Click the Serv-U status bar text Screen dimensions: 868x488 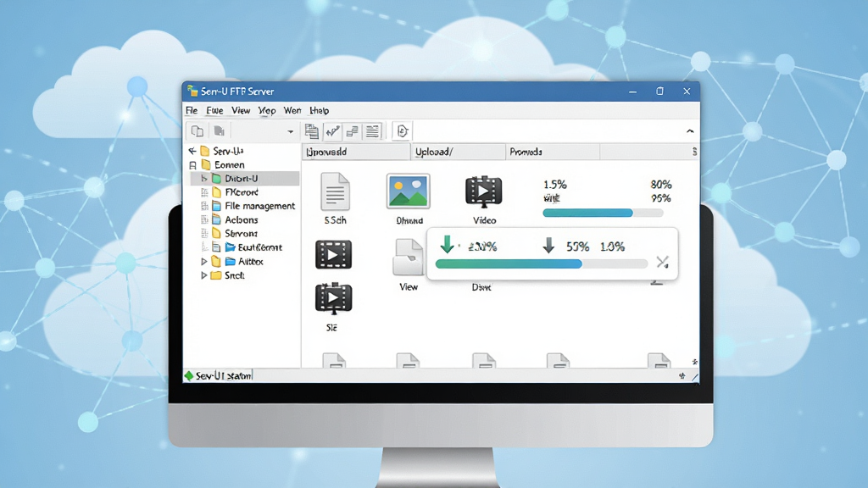[x=224, y=376]
